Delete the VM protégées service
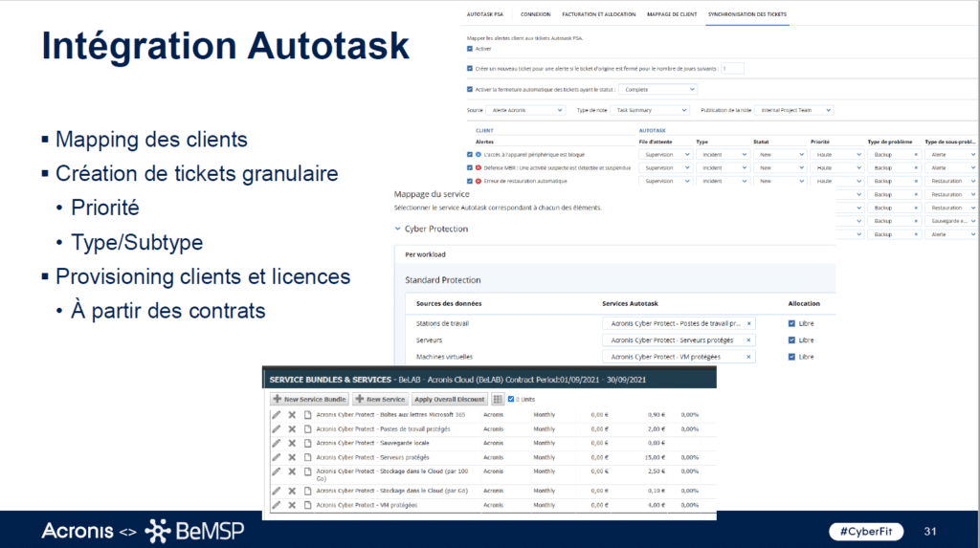This screenshot has height=548, width=980. [x=292, y=505]
